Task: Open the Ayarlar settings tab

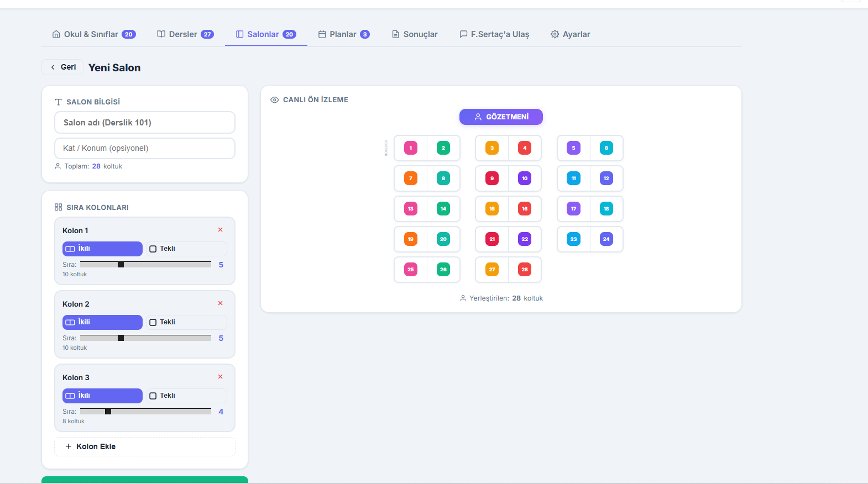Action: [570, 34]
